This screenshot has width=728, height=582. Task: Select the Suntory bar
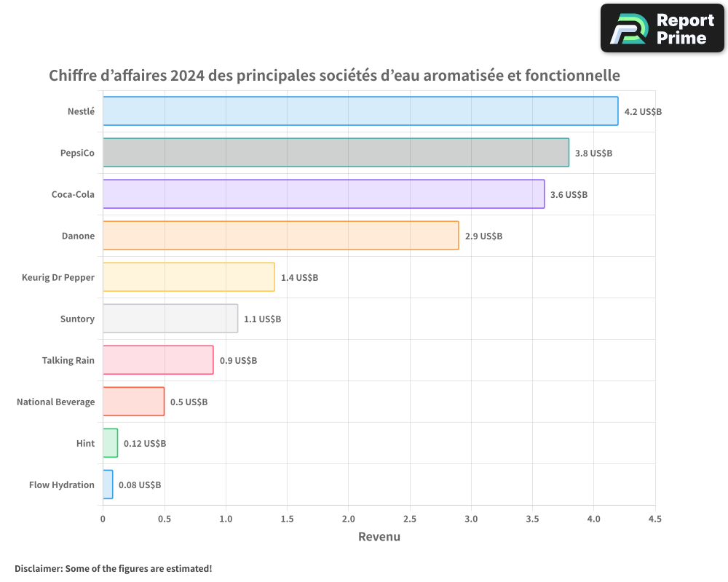tap(170, 319)
